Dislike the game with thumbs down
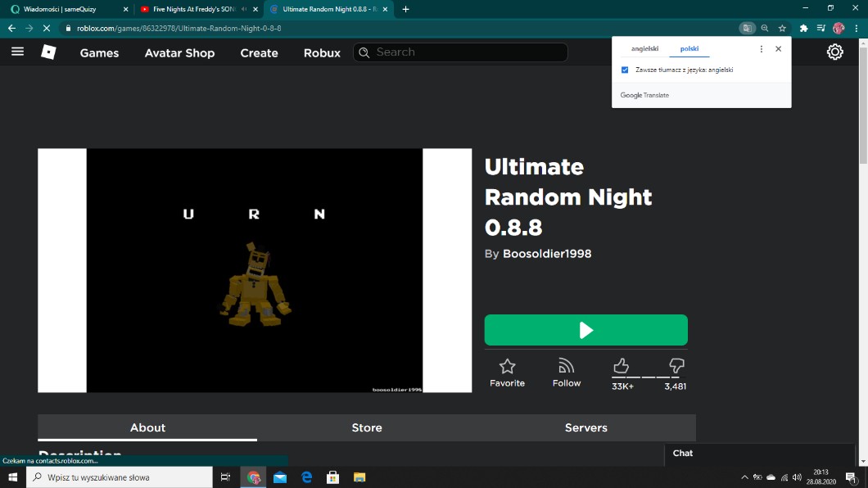868x488 pixels. [x=676, y=366]
